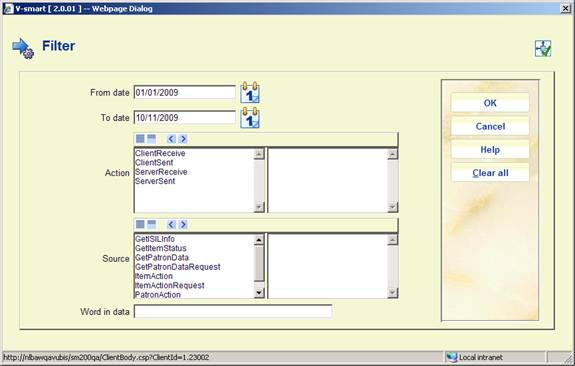Open the To date calendar picker
The image size is (575, 366).
pos(250,118)
